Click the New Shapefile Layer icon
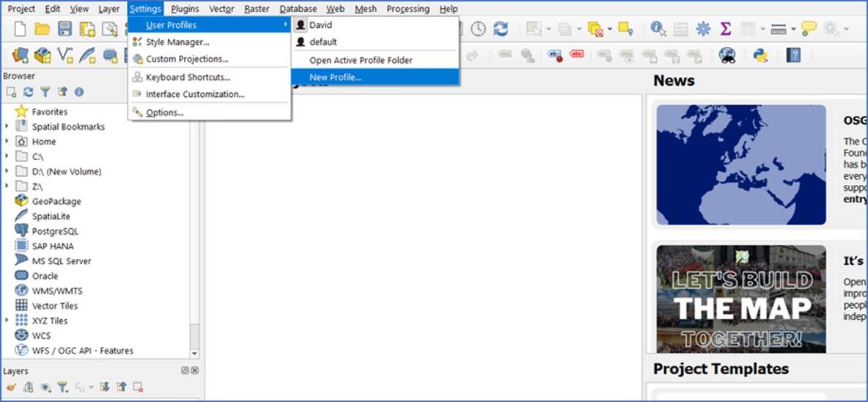The width and height of the screenshot is (868, 402). coord(65,55)
